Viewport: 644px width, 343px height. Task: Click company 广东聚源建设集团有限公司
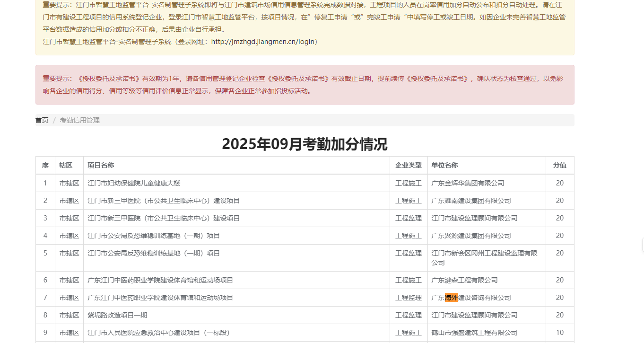471,236
